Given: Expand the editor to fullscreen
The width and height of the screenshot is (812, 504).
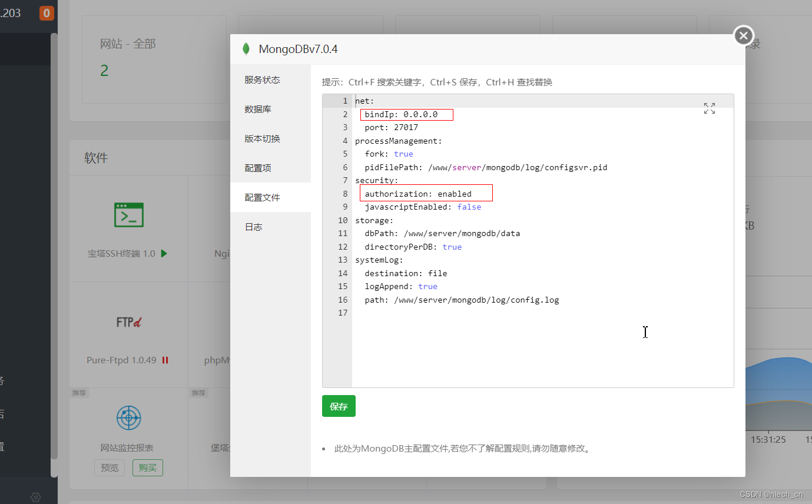Looking at the screenshot, I should click(710, 108).
